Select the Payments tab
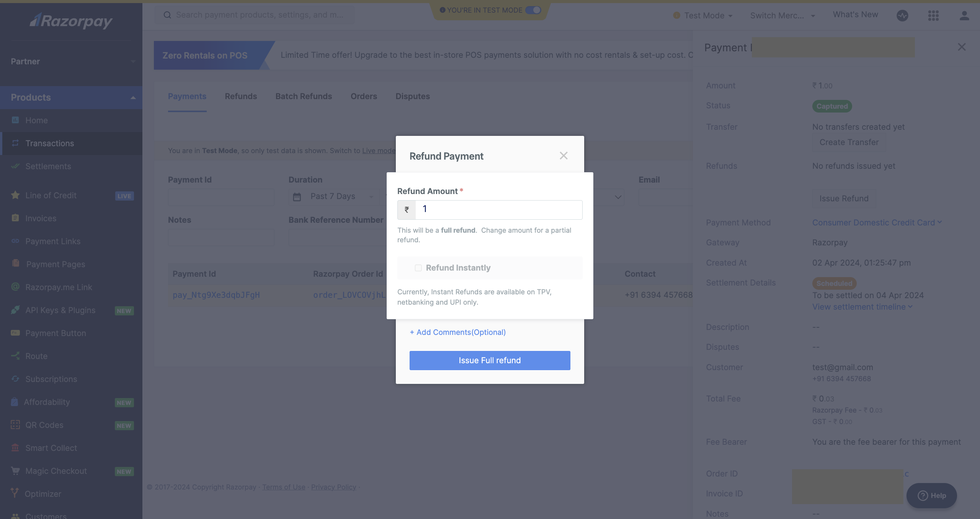Image resolution: width=980 pixels, height=519 pixels. coord(187,96)
